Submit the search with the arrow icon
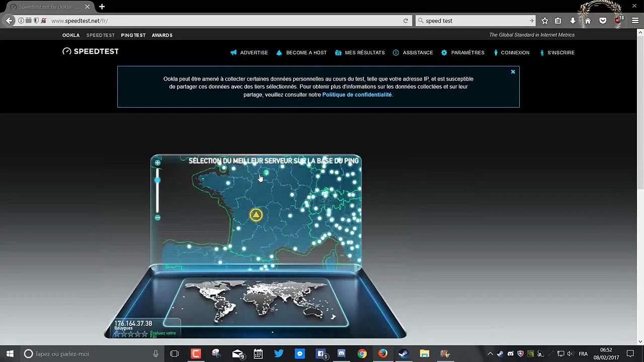The image size is (644, 362). (531, 21)
